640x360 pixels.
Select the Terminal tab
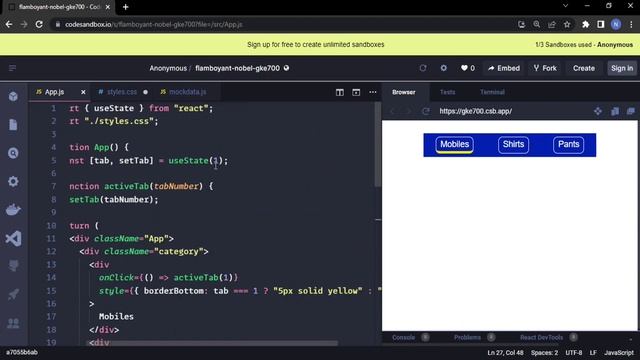click(x=492, y=92)
